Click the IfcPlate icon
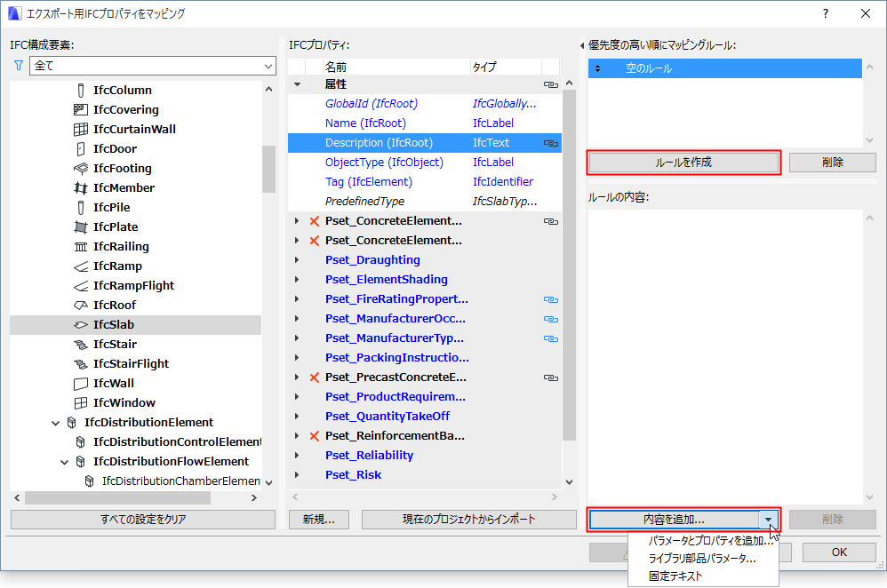 pos(81,227)
